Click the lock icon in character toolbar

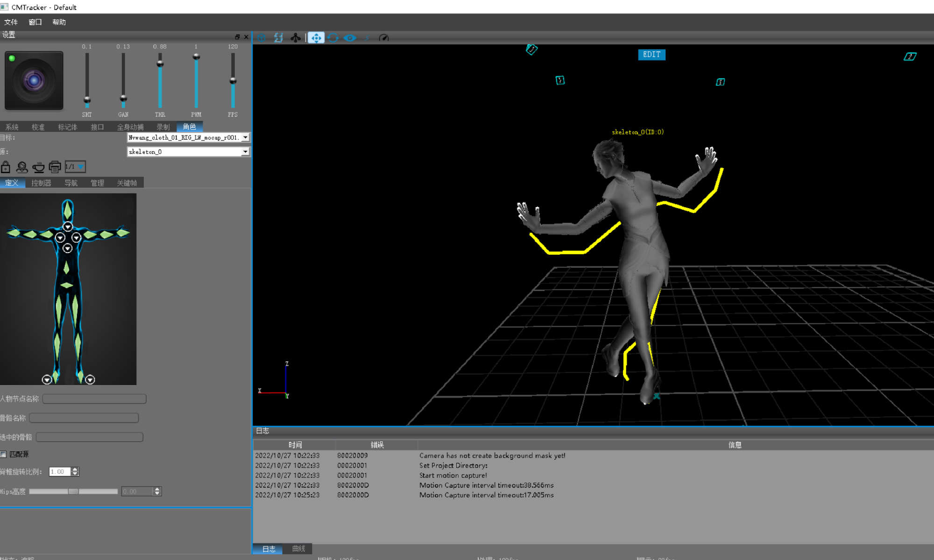click(x=6, y=167)
